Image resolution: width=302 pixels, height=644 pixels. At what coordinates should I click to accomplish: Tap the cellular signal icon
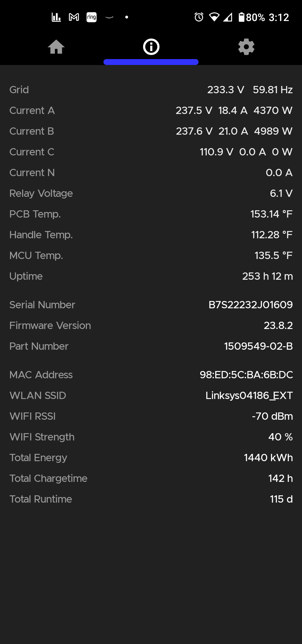click(228, 17)
